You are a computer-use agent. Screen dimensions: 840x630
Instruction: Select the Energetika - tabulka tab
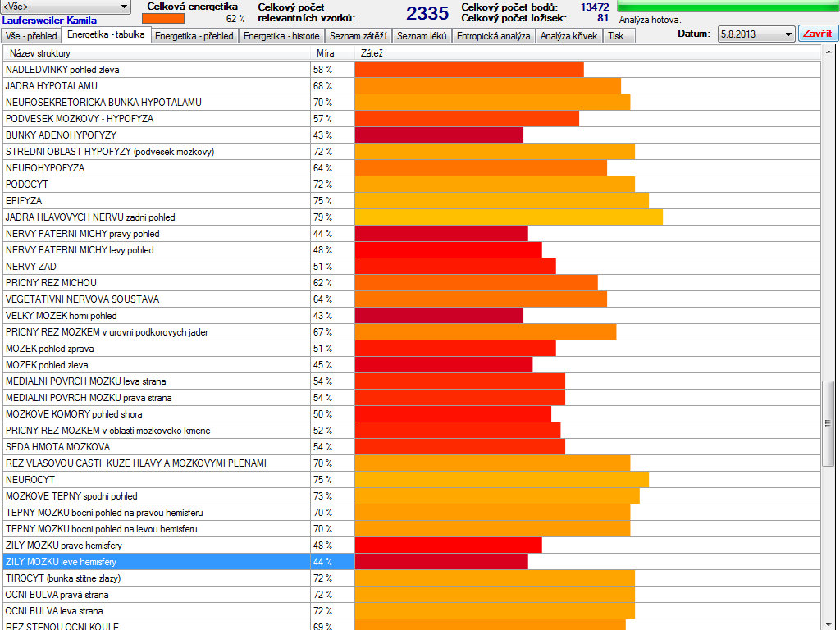click(x=106, y=34)
